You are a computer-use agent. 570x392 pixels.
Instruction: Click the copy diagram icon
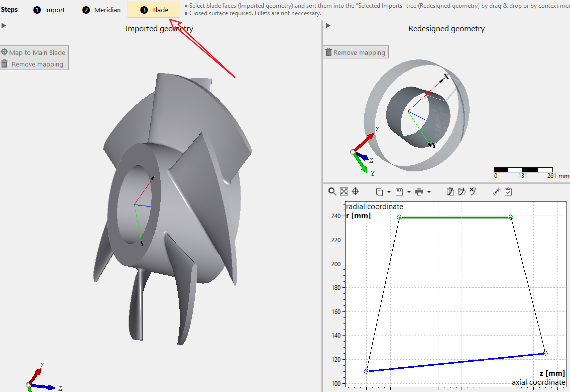coord(379,192)
